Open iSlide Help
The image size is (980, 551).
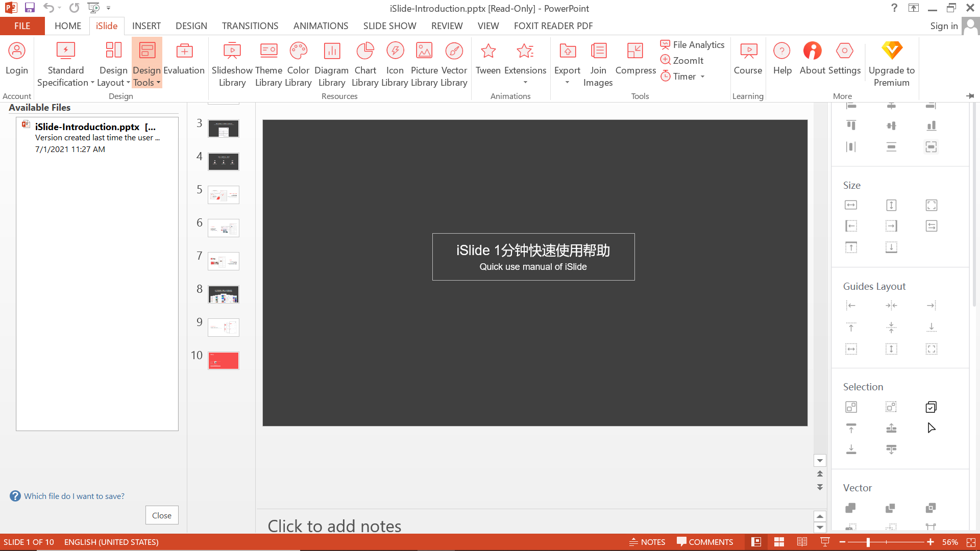[x=782, y=60]
